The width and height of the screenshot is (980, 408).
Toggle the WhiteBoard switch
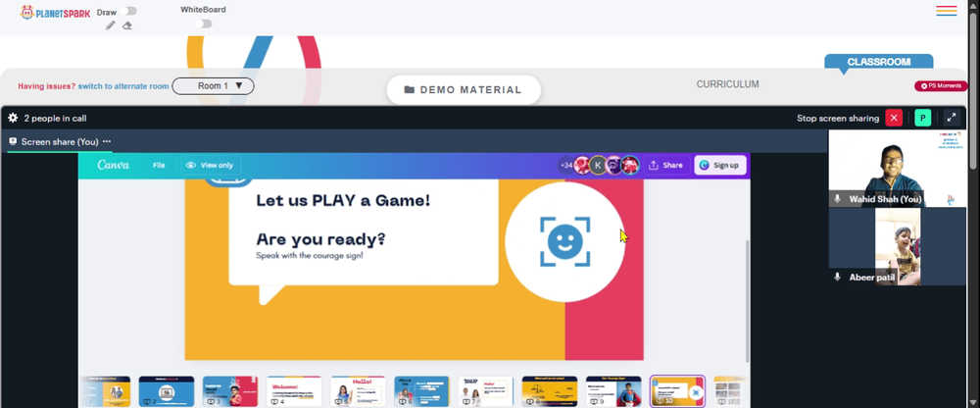click(203, 24)
